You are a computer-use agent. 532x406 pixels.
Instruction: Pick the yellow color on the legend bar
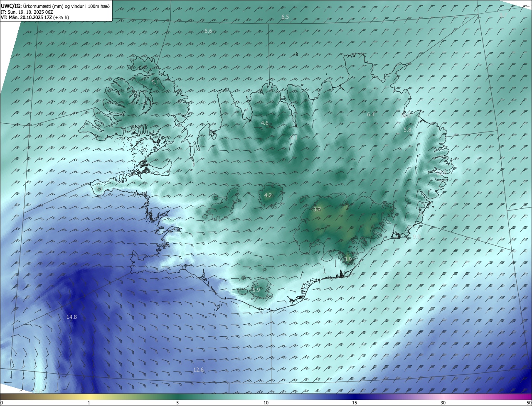click(x=89, y=396)
